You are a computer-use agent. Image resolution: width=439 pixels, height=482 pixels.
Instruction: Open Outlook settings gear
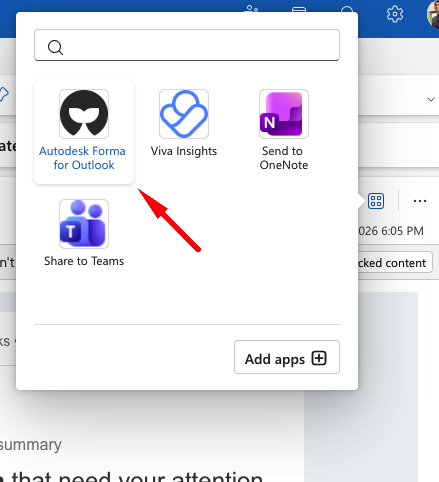coord(395,14)
